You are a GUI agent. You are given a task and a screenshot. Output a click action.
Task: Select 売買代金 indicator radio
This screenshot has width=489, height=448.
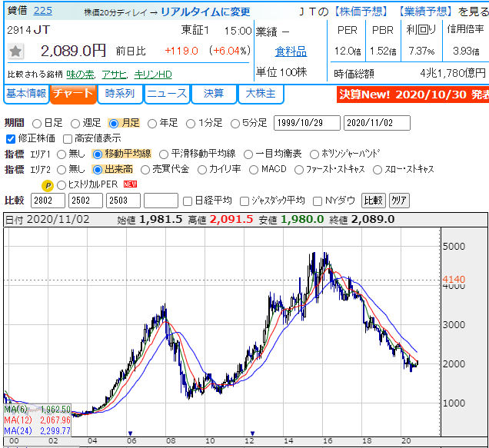point(145,170)
